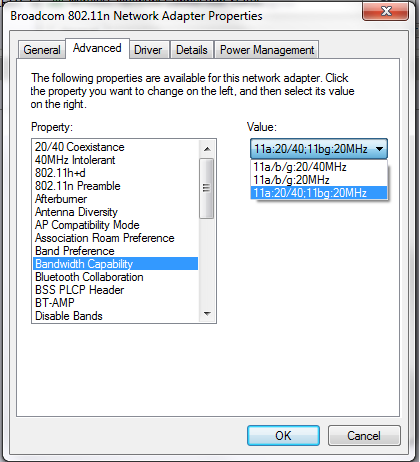
Task: Click property list scroll up arrow
Action: [x=207, y=149]
